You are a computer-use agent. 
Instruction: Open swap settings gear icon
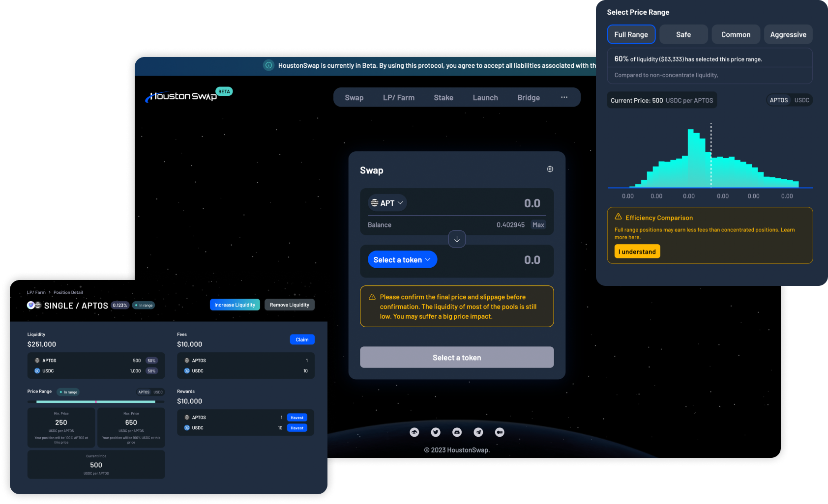click(x=550, y=169)
